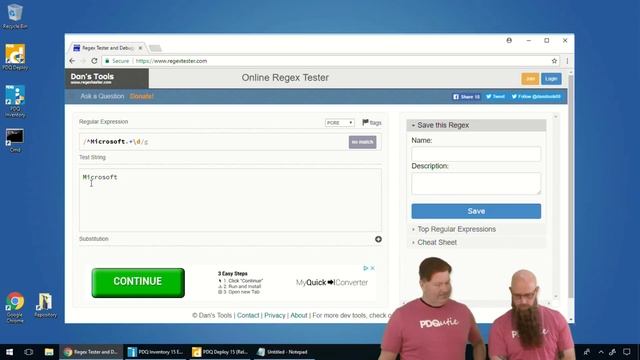Viewport: 640px width, 360px height.
Task: Click the blue Login button
Action: click(x=551, y=78)
